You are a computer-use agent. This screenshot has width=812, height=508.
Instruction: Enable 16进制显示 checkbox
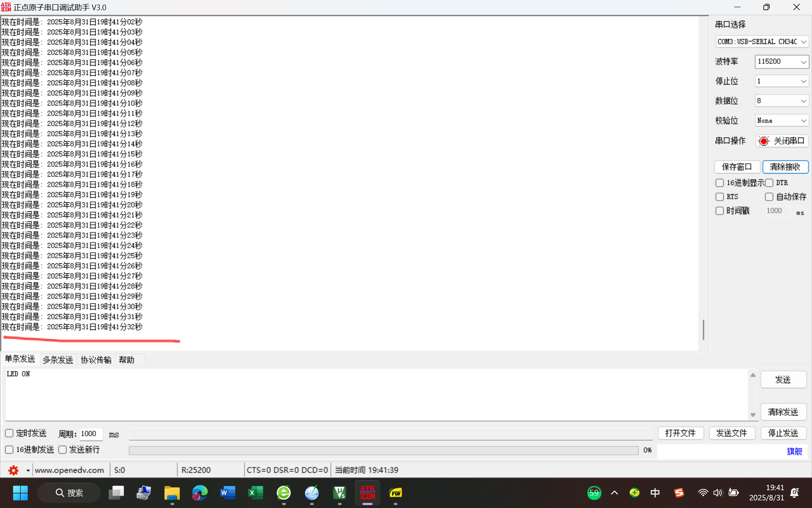click(x=720, y=183)
